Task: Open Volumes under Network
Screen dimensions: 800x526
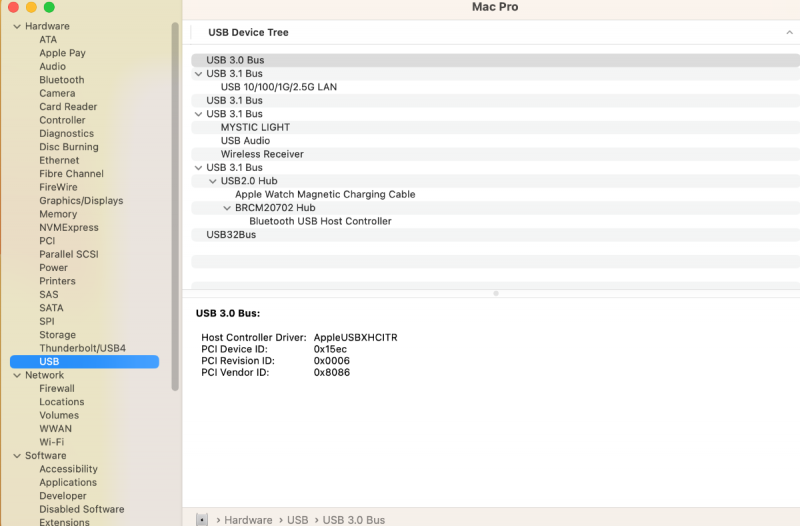Action: click(x=59, y=415)
